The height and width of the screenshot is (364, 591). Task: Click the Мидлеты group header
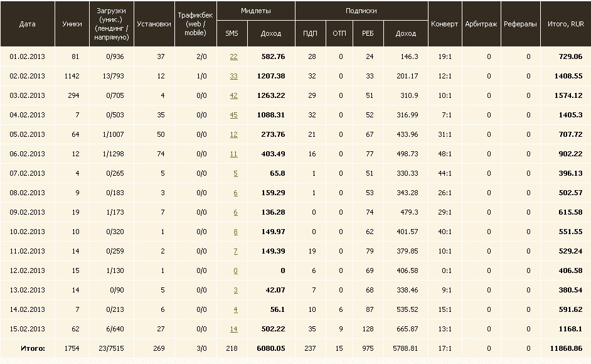tap(256, 11)
